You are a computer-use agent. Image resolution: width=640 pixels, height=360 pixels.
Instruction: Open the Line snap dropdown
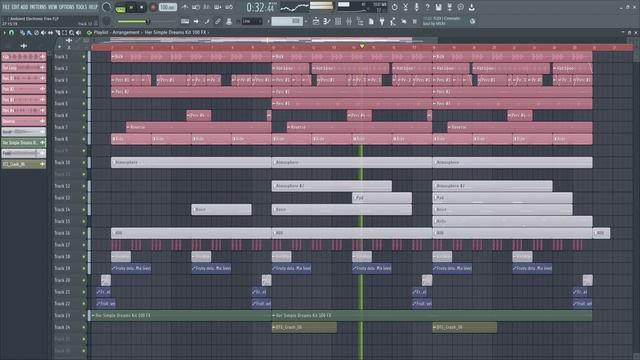(251, 21)
